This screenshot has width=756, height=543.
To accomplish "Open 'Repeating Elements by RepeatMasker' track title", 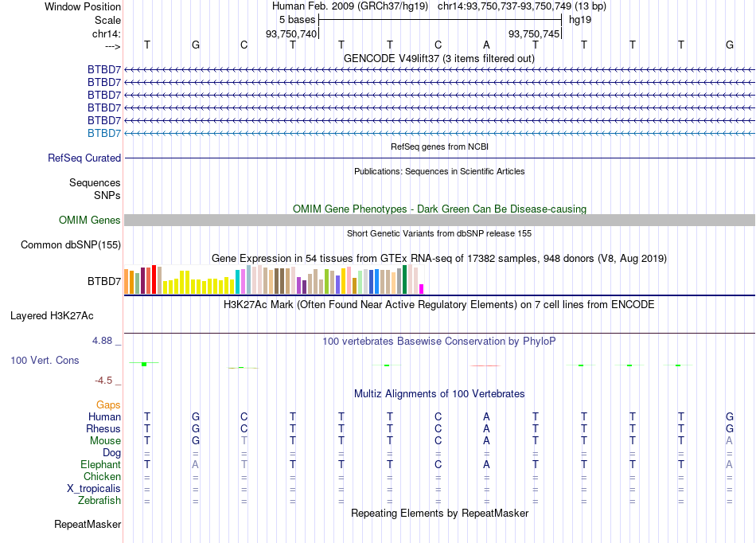I will [439, 513].
